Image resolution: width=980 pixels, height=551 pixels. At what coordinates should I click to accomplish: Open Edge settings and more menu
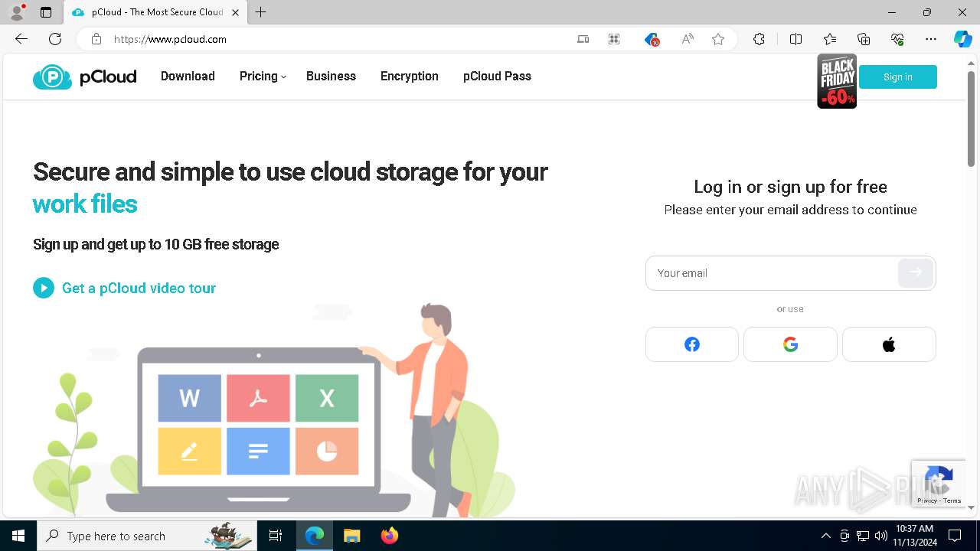pos(931,39)
